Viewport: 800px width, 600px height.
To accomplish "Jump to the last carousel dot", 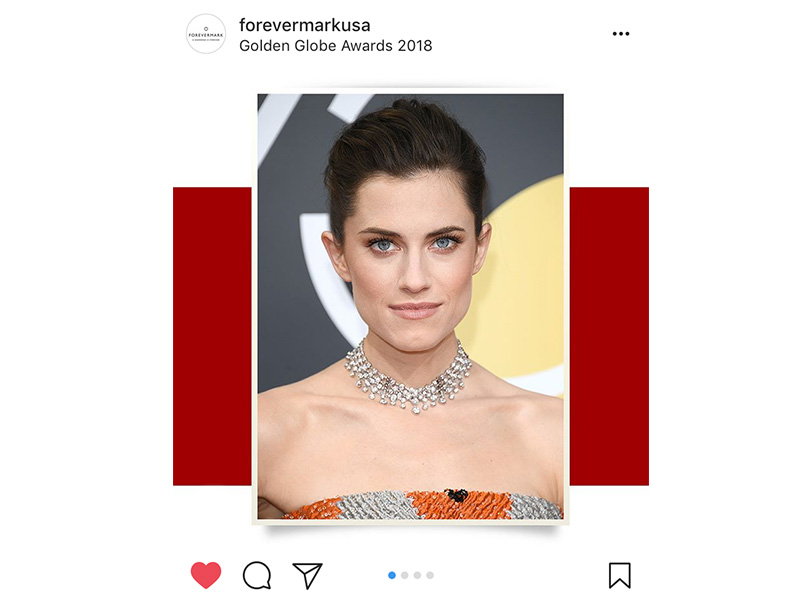I will [430, 576].
